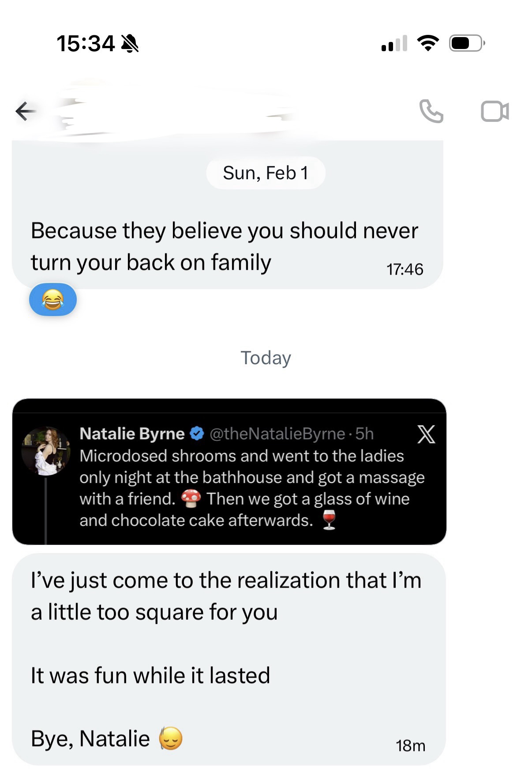Open the @theNatalieByrne handle
The image size is (532, 773).
click(277, 434)
